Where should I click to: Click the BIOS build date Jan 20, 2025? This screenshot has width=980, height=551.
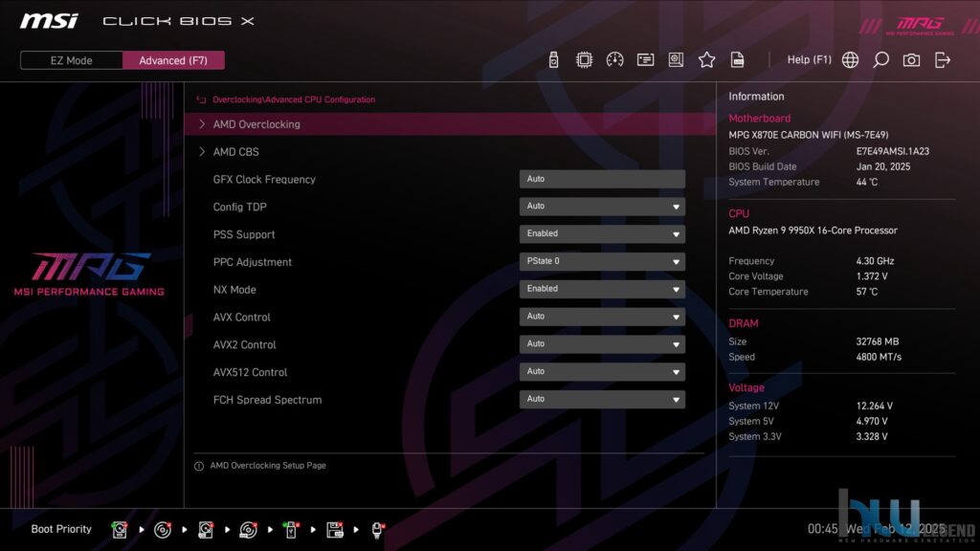(883, 166)
